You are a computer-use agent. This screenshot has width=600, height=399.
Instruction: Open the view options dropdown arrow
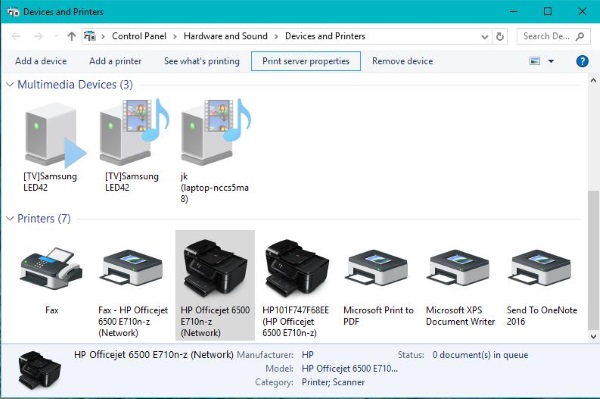coord(551,61)
